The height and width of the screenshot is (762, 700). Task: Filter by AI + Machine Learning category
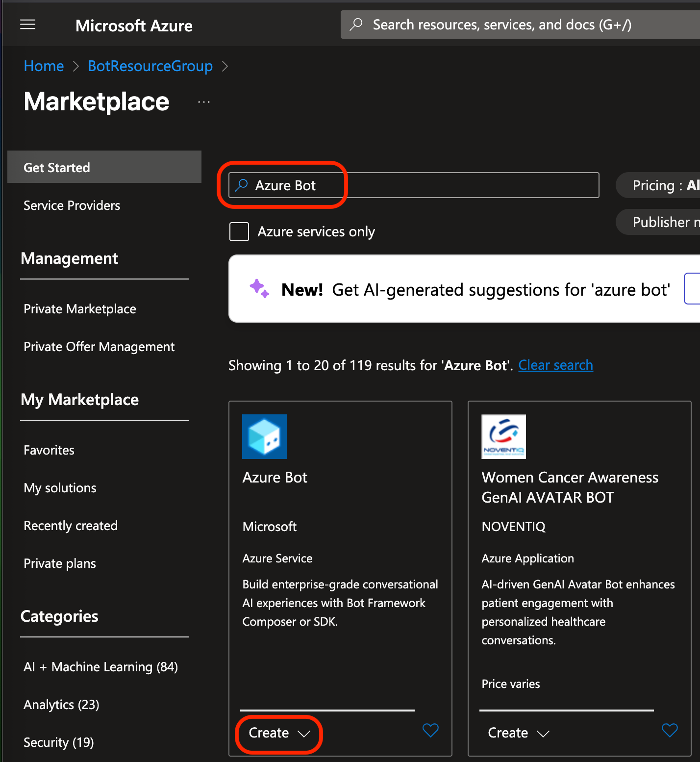101,667
